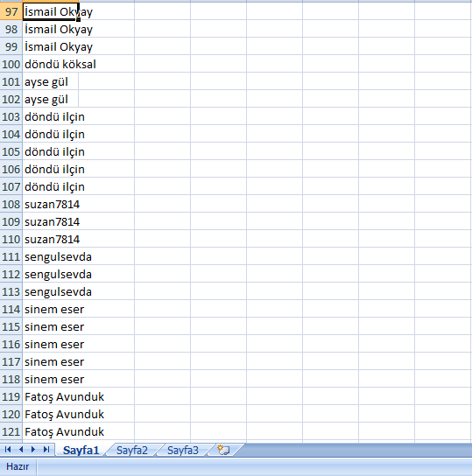Click 'Fatoş Avunduk' cell in row 119
Image resolution: width=472 pixels, height=476 pixels.
(x=51, y=396)
